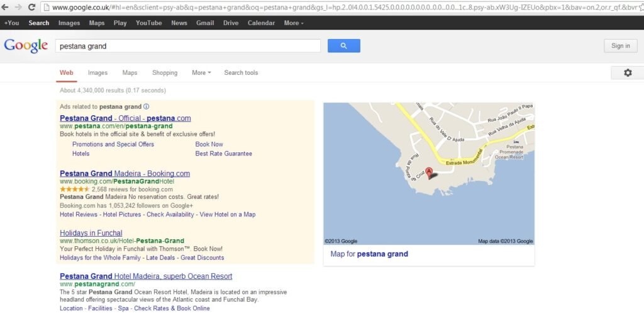Click the search box containing pestana grand
The image size is (644, 316).
(187, 46)
